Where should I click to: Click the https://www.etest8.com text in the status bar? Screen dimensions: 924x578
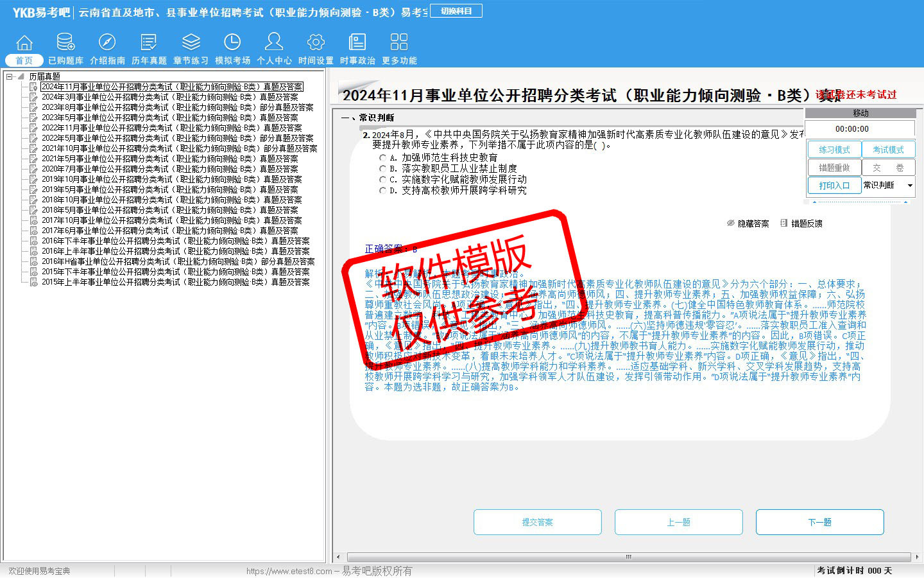289,571
